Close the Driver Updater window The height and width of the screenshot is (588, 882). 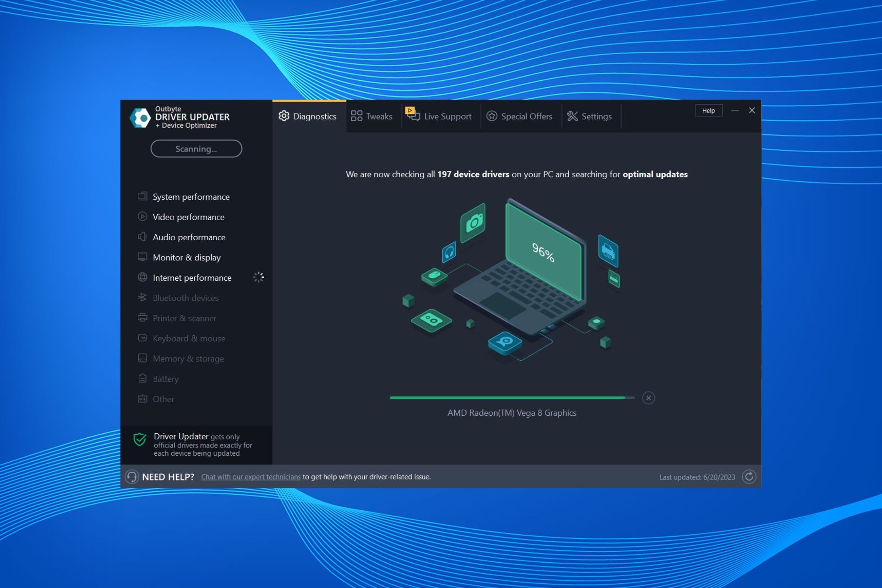tap(752, 110)
